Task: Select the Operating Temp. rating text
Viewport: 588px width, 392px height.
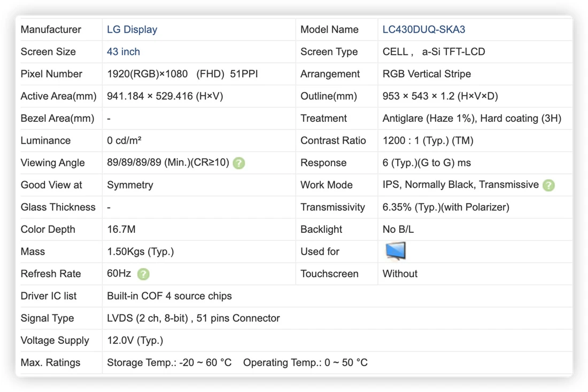Action: [305, 363]
